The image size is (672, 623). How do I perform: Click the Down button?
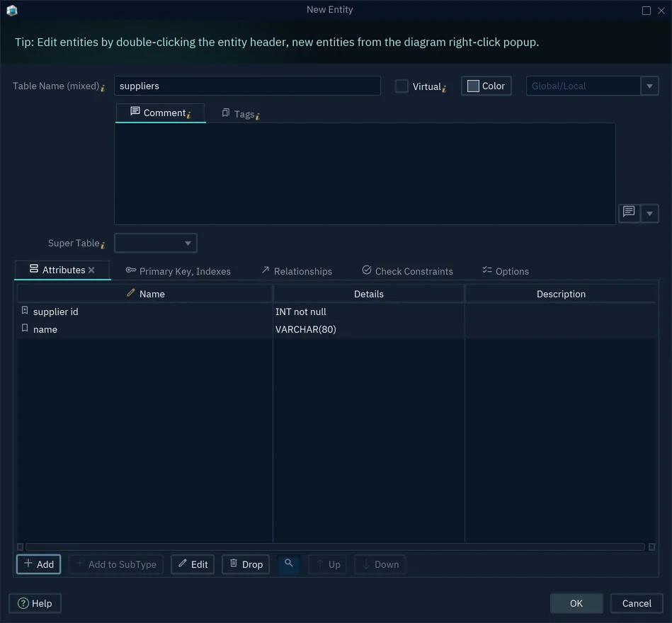pyautogui.click(x=380, y=564)
